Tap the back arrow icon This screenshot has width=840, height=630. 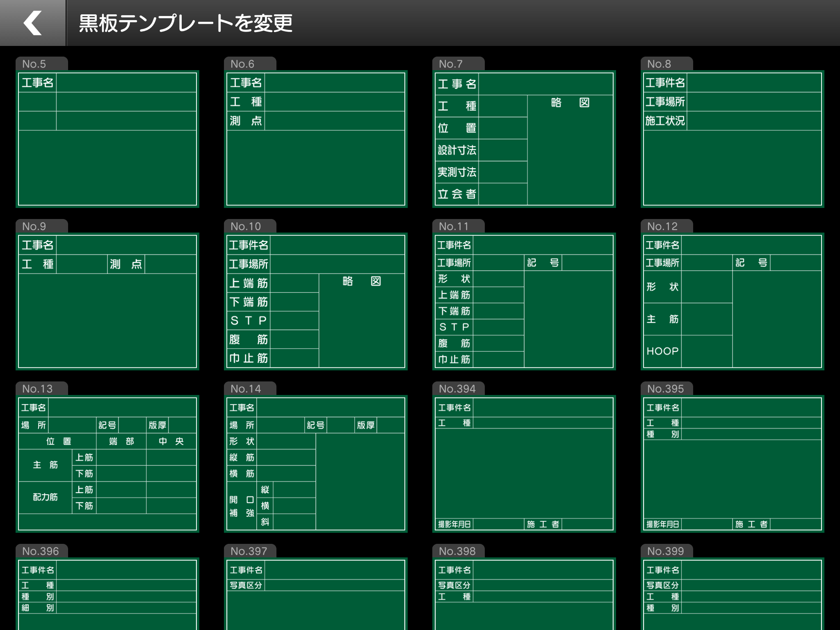pyautogui.click(x=33, y=23)
